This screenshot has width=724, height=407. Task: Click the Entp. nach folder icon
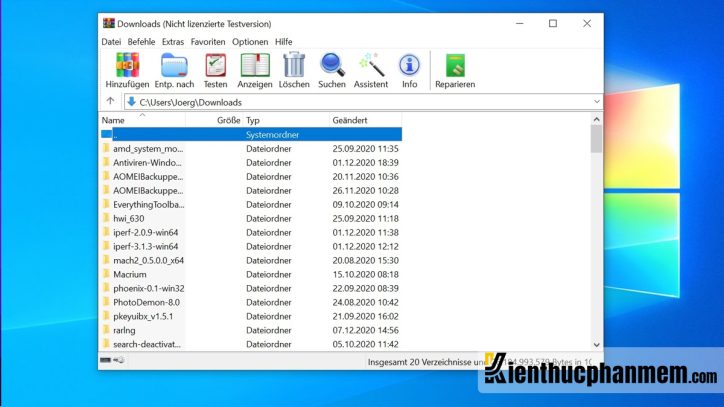click(174, 65)
